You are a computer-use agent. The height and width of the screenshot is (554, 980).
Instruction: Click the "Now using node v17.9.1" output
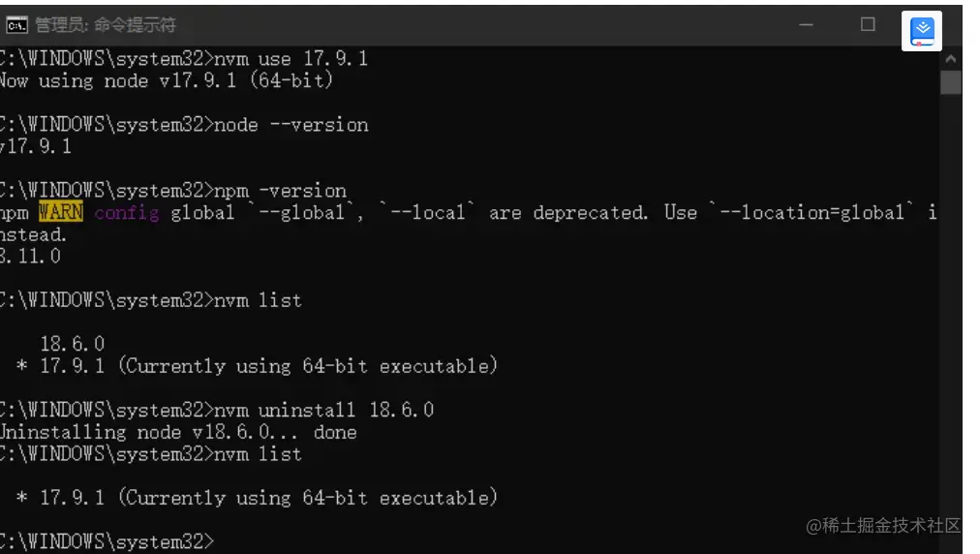coord(166,81)
